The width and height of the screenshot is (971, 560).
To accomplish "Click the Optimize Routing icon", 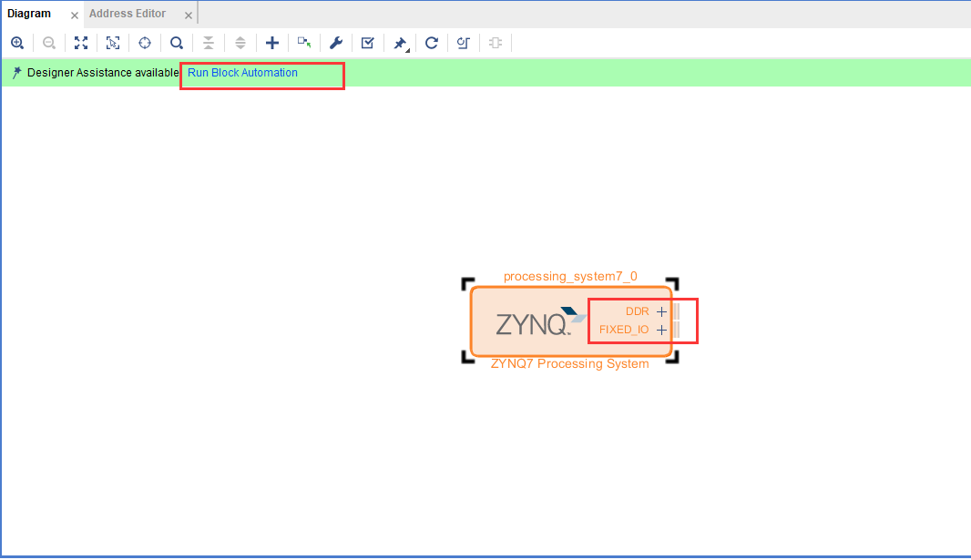I will coord(464,43).
